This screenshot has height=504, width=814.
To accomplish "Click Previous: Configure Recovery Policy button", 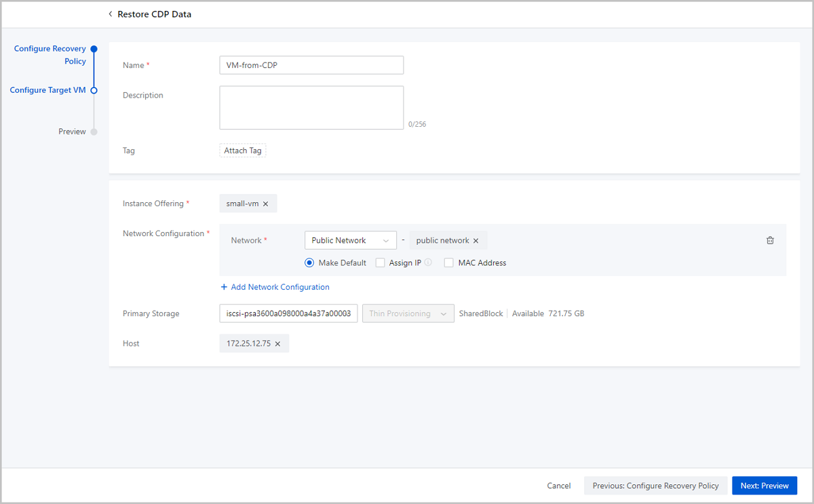I will coord(655,486).
